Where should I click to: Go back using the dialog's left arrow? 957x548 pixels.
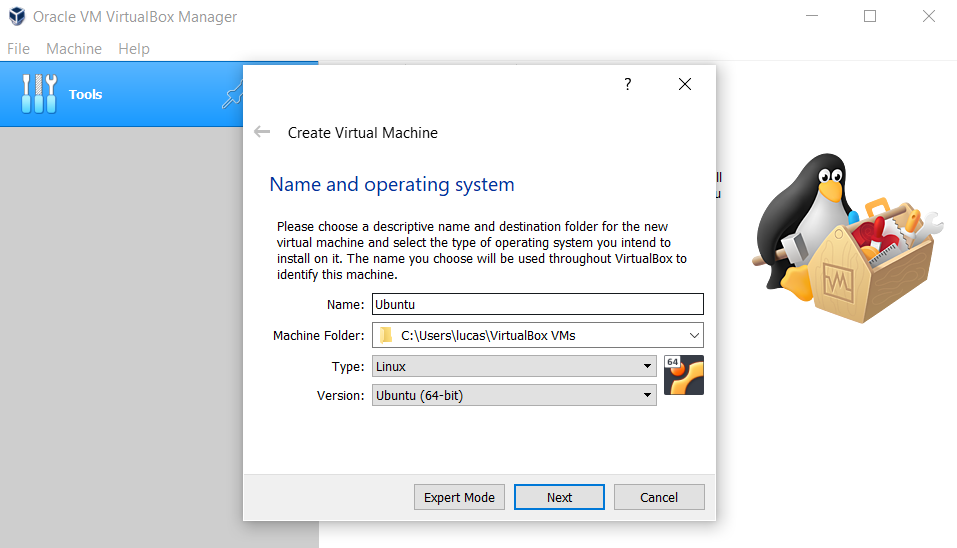pyautogui.click(x=262, y=132)
